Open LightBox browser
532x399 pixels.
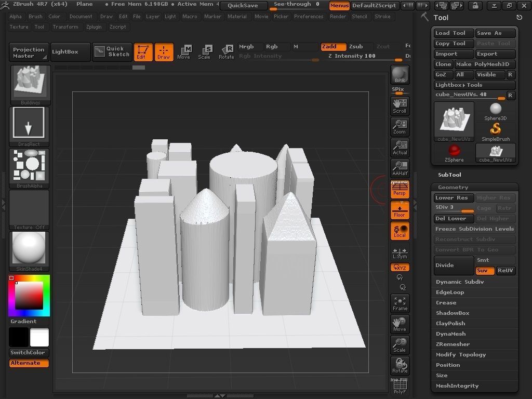click(70, 51)
